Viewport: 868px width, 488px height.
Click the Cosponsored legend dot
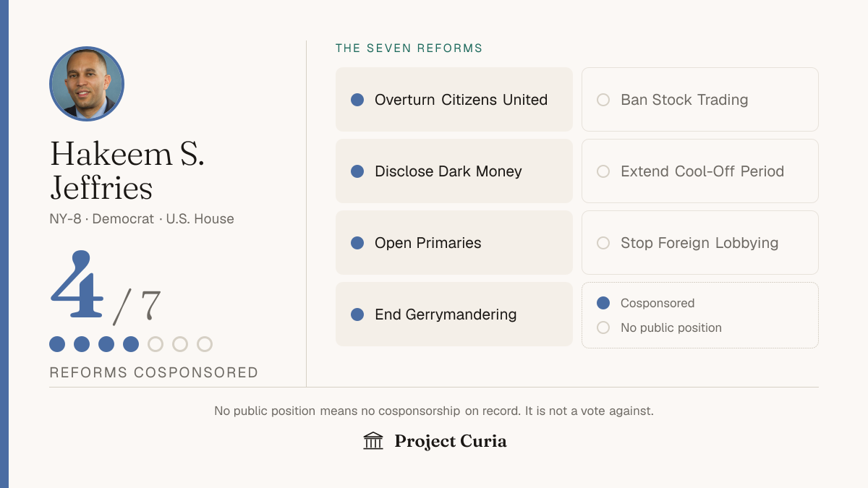pos(603,303)
